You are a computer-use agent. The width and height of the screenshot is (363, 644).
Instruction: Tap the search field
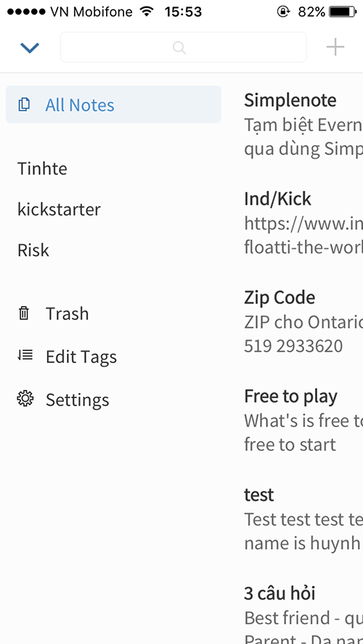pyautogui.click(x=184, y=47)
